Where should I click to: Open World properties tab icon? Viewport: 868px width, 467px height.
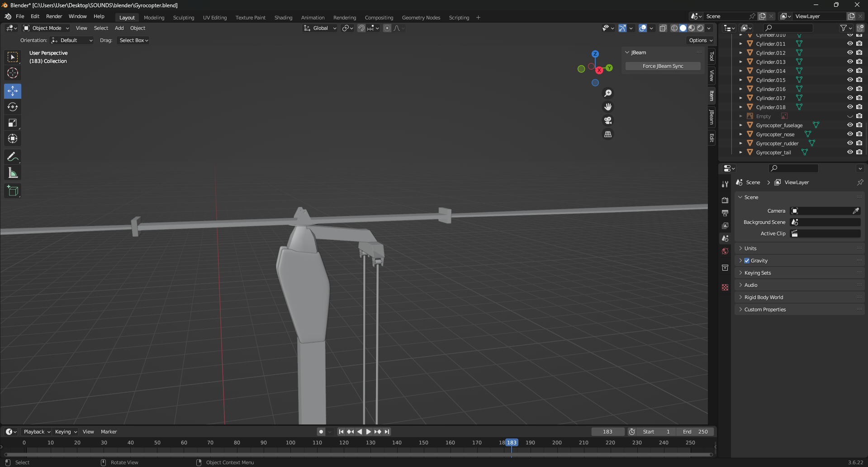(x=725, y=251)
